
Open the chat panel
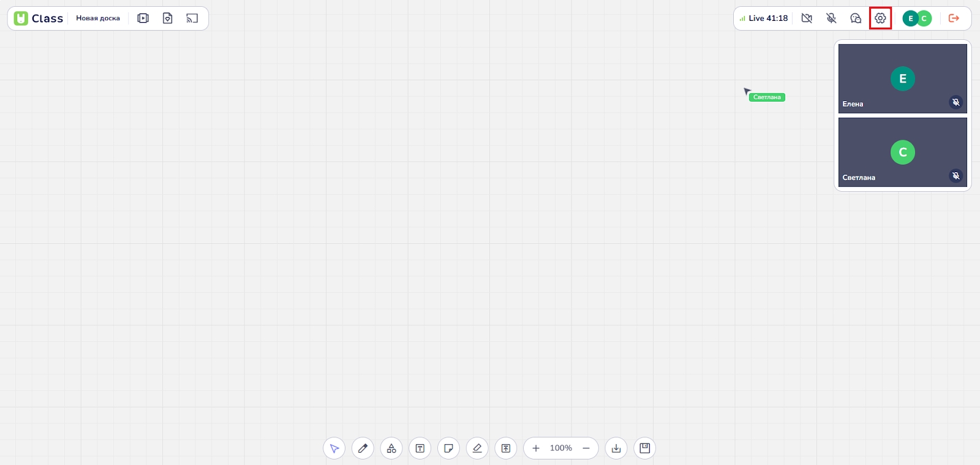pyautogui.click(x=856, y=18)
